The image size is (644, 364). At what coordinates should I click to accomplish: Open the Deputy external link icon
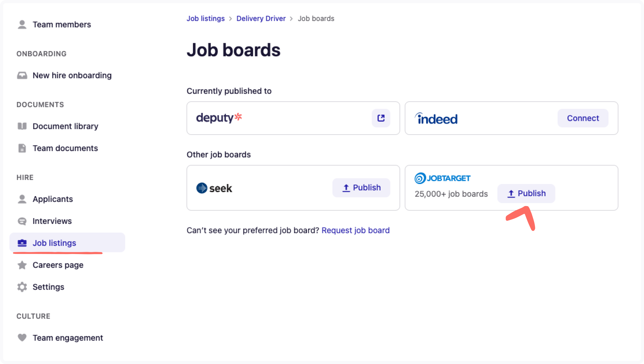[x=381, y=118]
